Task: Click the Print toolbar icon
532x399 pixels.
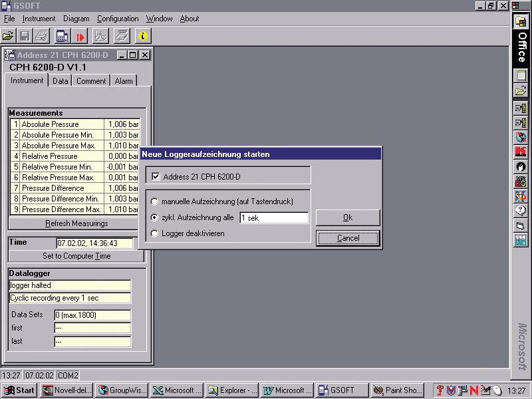Action: pyautogui.click(x=42, y=36)
